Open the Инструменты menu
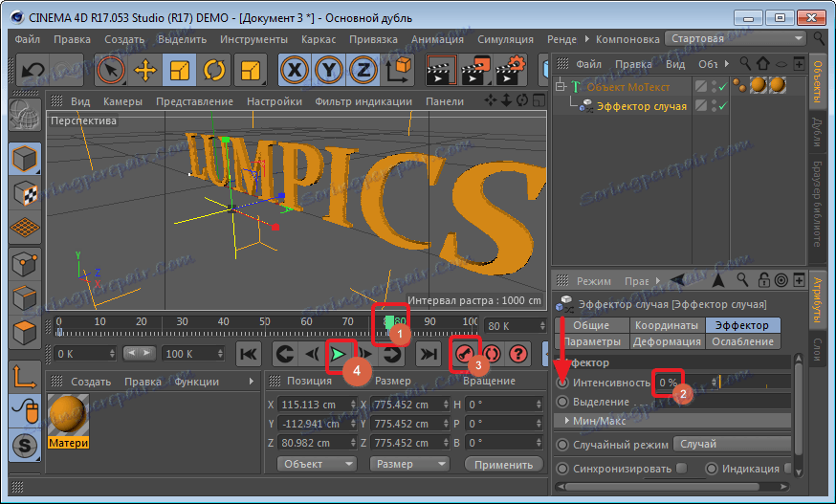The image size is (836, 504). pos(253,39)
